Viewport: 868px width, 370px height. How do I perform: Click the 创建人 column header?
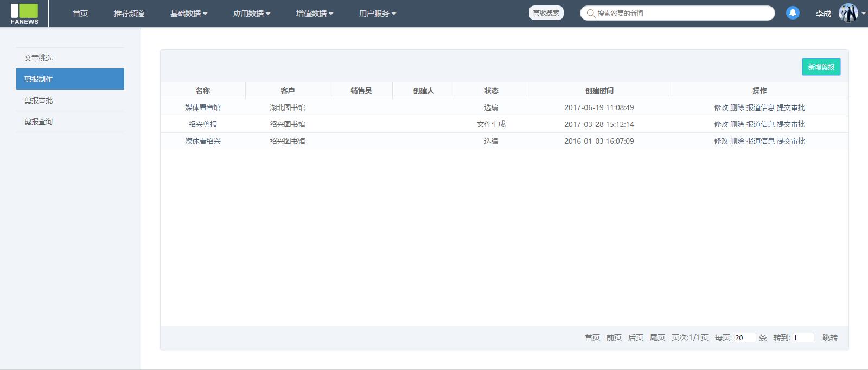point(424,91)
